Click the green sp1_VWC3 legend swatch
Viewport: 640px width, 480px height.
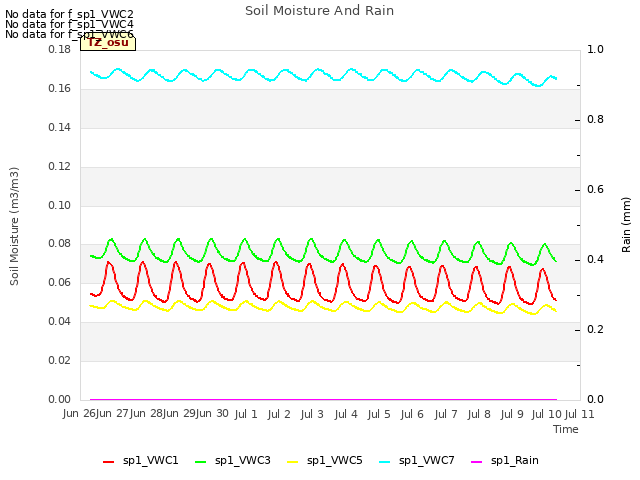coord(200,462)
